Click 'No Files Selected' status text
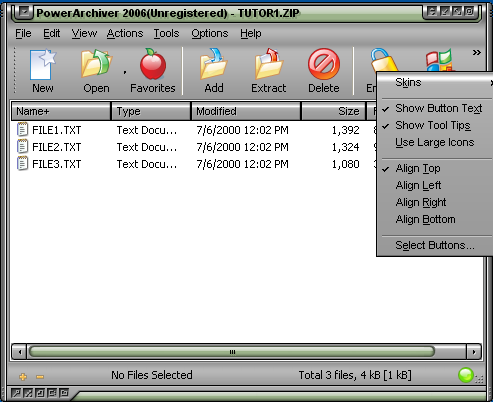 click(152, 375)
